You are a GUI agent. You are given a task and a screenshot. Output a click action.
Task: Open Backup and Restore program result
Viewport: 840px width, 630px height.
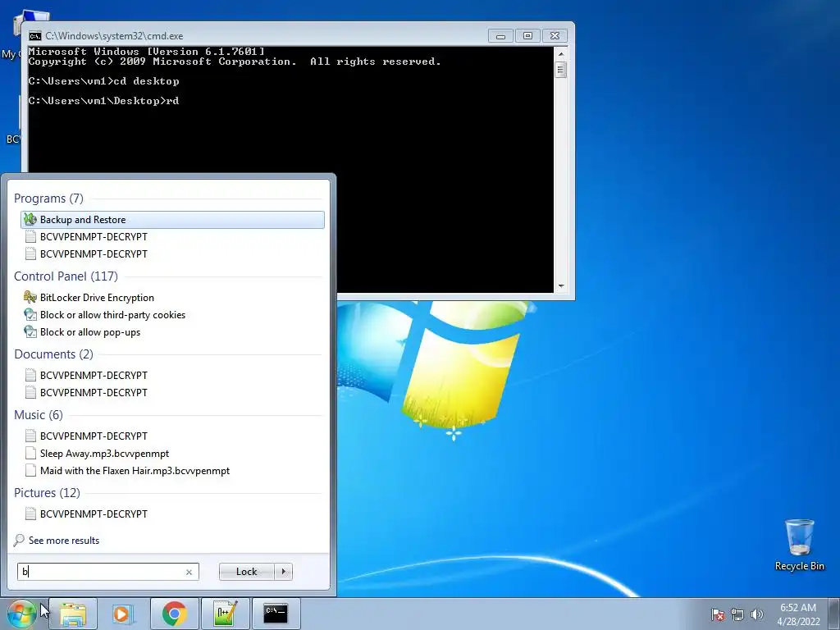(x=172, y=220)
